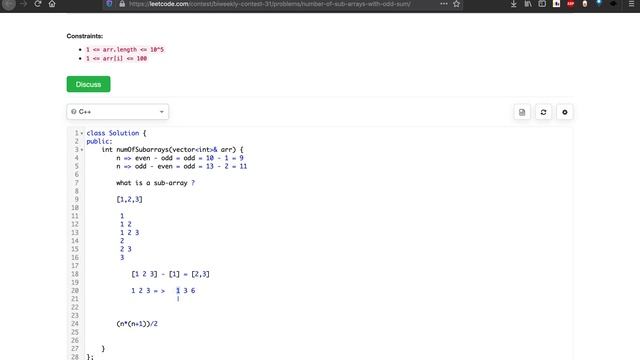
Task: Click the '[1,2,3]' text on line 9
Action: [x=129, y=200]
